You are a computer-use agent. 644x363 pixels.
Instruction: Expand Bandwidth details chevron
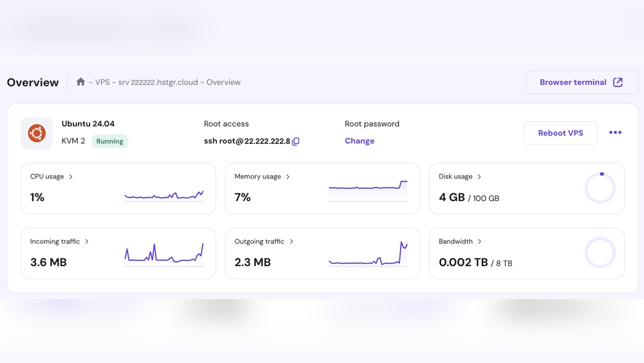[x=480, y=242]
